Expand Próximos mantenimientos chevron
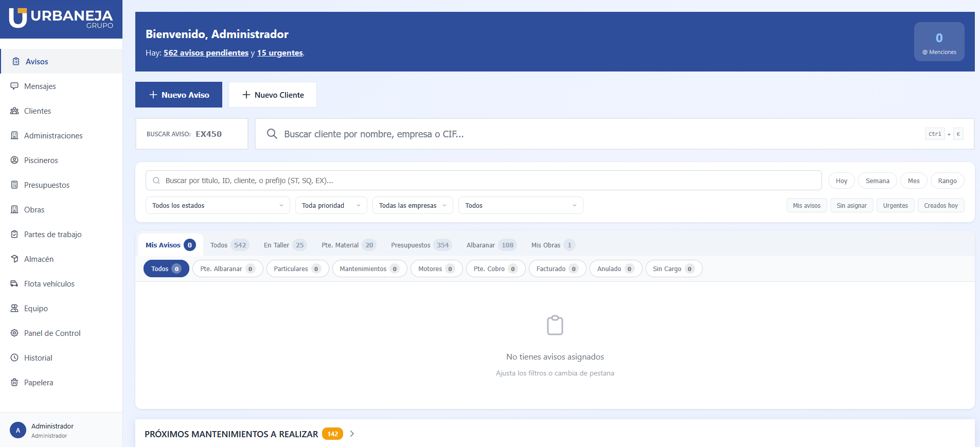Viewport: 980px width, 447px height. 352,434
